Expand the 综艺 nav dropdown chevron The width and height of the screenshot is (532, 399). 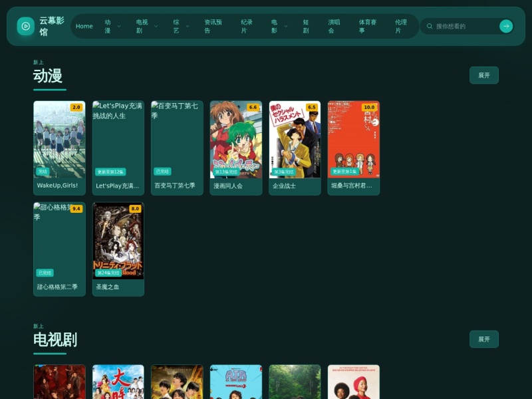click(x=188, y=26)
